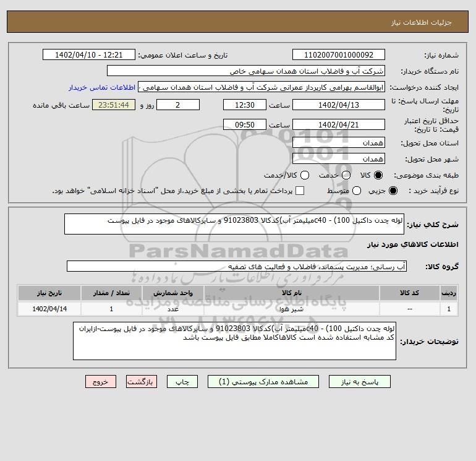The height and width of the screenshot is (461, 476).
Task: Click the شماره نیاز field 1102007001000092
Action: click(x=339, y=54)
